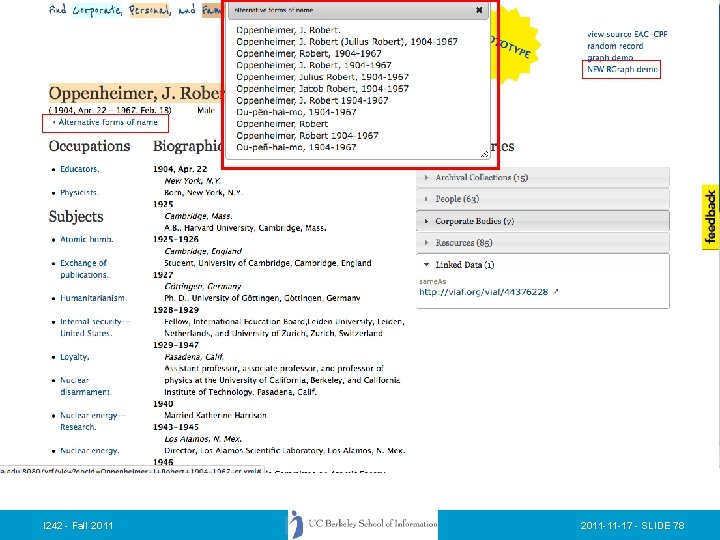The width and height of the screenshot is (720, 540).
Task: Select the Physicists occupation link
Action: (x=79, y=192)
